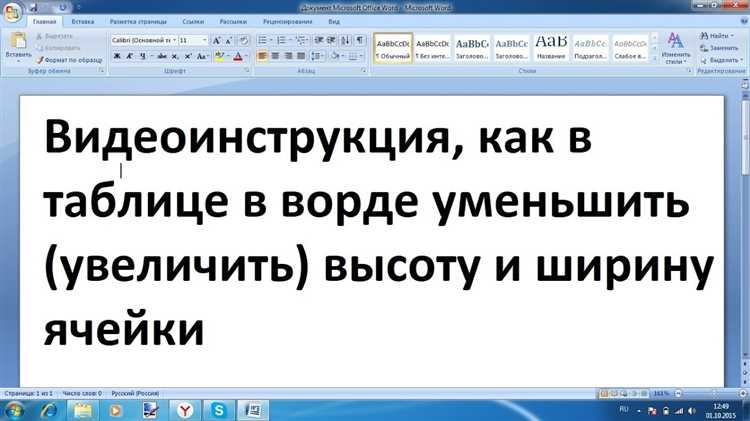Click the justify alignment icon
The height and width of the screenshot is (421, 750).
[301, 56]
